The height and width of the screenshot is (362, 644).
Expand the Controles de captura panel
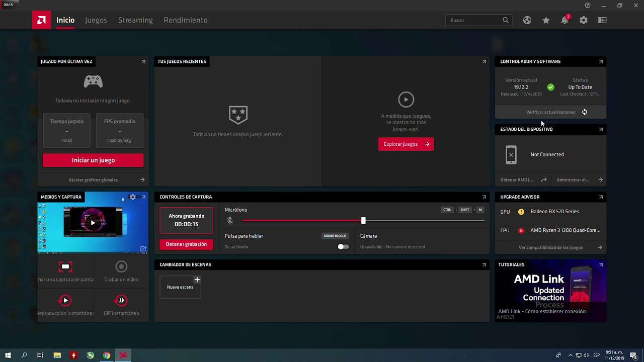pyautogui.click(x=484, y=197)
